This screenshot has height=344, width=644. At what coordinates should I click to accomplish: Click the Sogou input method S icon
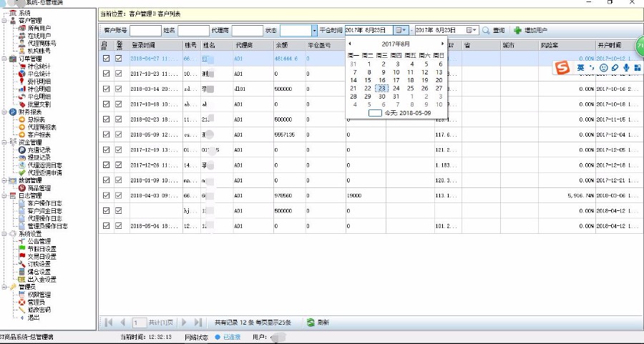click(x=562, y=68)
